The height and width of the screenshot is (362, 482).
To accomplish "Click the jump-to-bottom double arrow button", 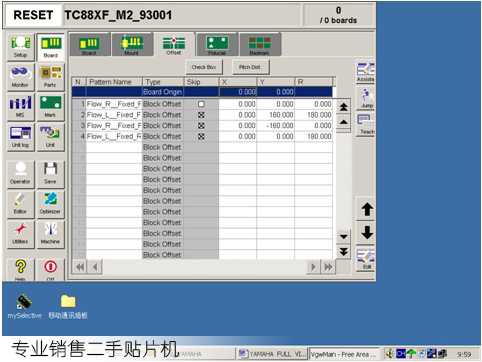I will point(344,252).
